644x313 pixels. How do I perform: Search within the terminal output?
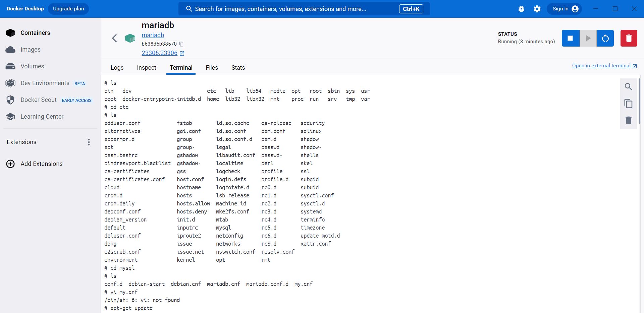click(629, 87)
